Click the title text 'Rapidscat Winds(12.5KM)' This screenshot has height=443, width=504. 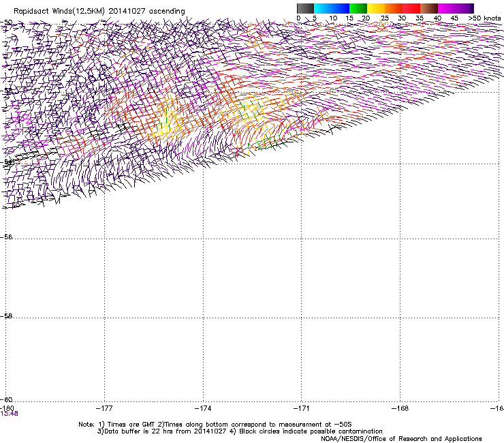(x=59, y=12)
